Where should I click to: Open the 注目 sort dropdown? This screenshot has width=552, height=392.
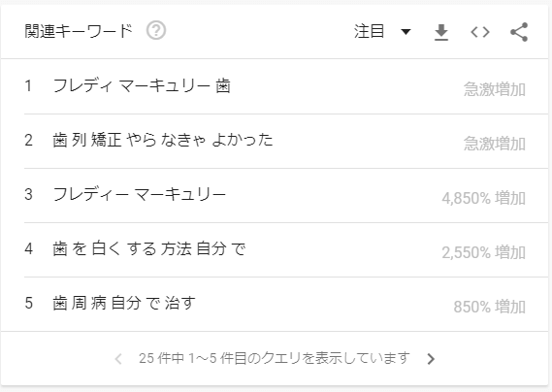click(x=382, y=32)
